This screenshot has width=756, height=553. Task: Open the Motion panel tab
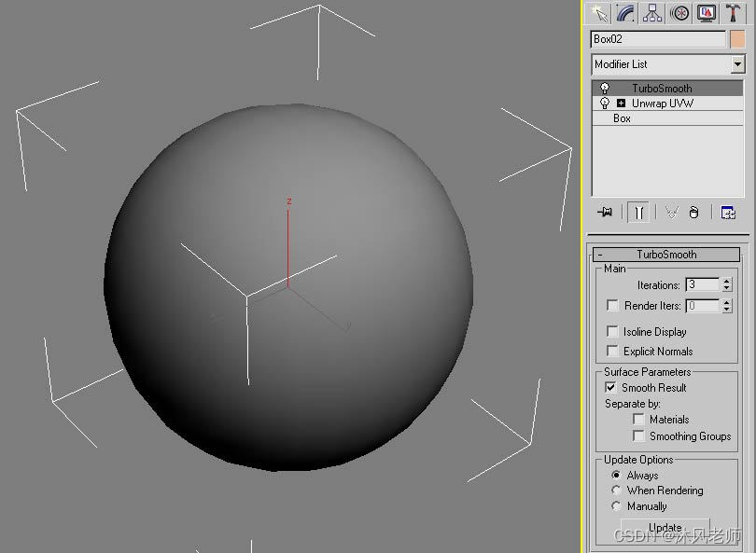679,13
